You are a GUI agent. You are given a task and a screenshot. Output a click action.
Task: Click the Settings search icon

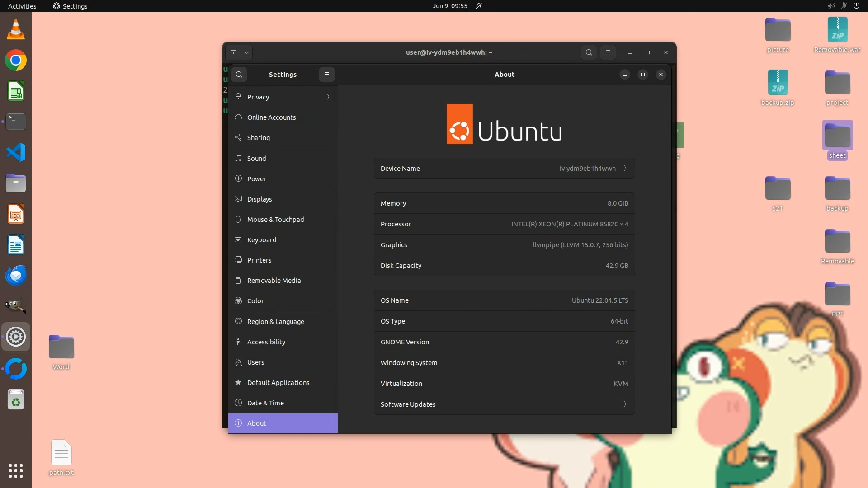[239, 75]
